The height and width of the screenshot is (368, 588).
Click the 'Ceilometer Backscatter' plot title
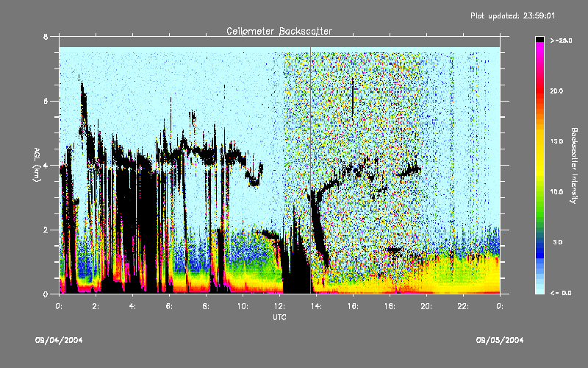279,31
